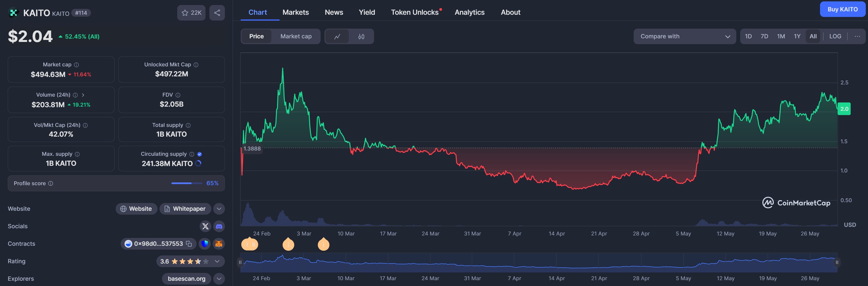Click the Buy KAITO button
Image resolution: width=868 pixels, height=286 pixels.
pos(842,9)
